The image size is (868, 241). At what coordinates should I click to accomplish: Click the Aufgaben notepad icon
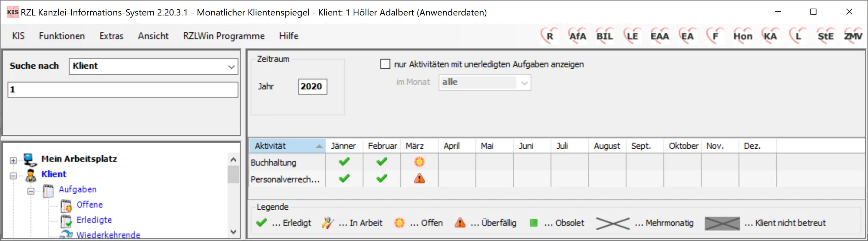click(48, 190)
